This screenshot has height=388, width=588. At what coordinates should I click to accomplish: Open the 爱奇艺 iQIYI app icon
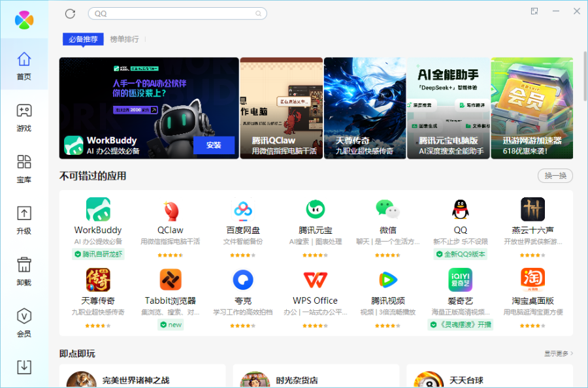(x=460, y=280)
